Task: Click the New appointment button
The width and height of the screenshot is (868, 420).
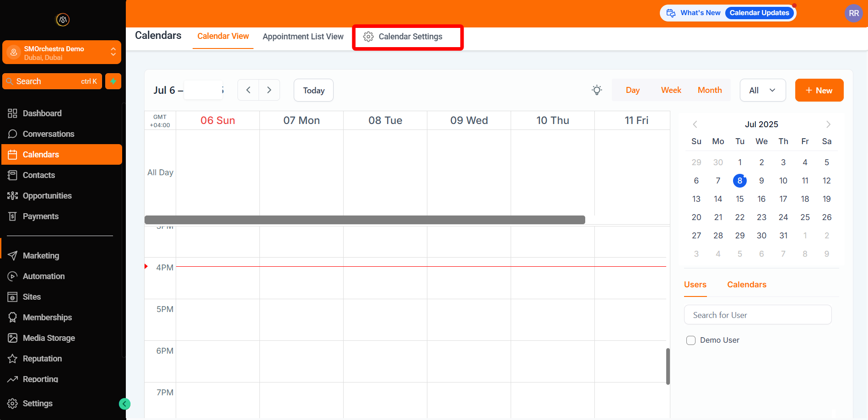Action: 819,90
